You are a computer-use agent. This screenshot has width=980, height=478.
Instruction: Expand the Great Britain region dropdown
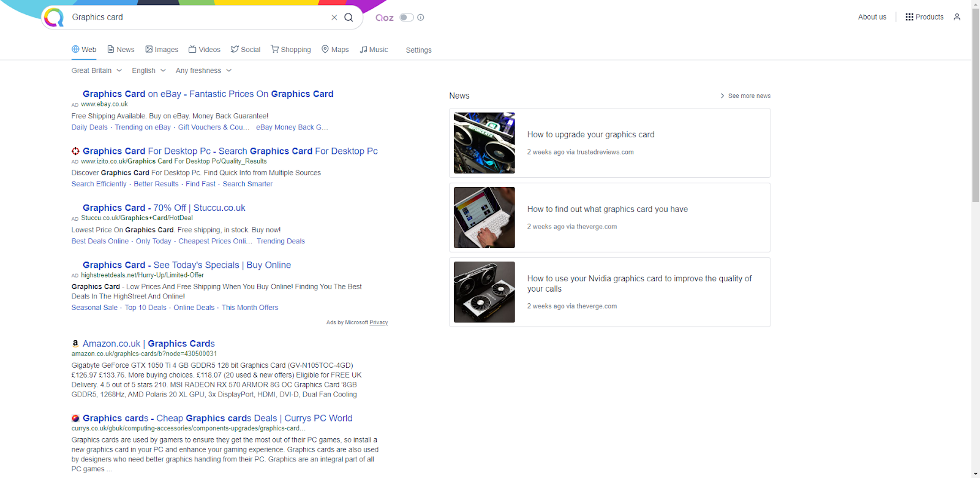click(97, 70)
